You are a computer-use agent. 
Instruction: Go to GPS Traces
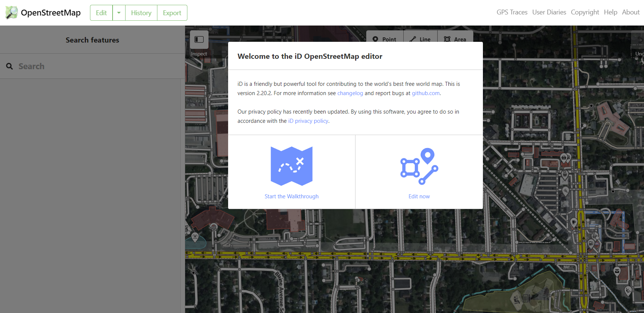tap(512, 12)
